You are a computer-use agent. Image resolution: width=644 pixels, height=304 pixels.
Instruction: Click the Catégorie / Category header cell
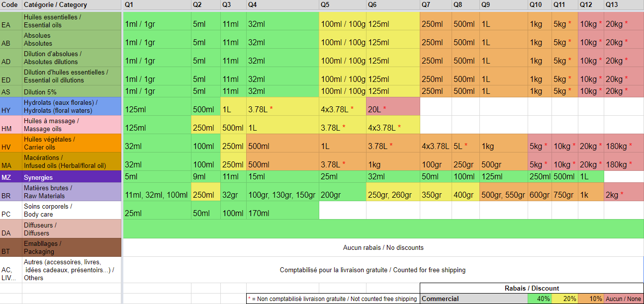(x=72, y=5)
